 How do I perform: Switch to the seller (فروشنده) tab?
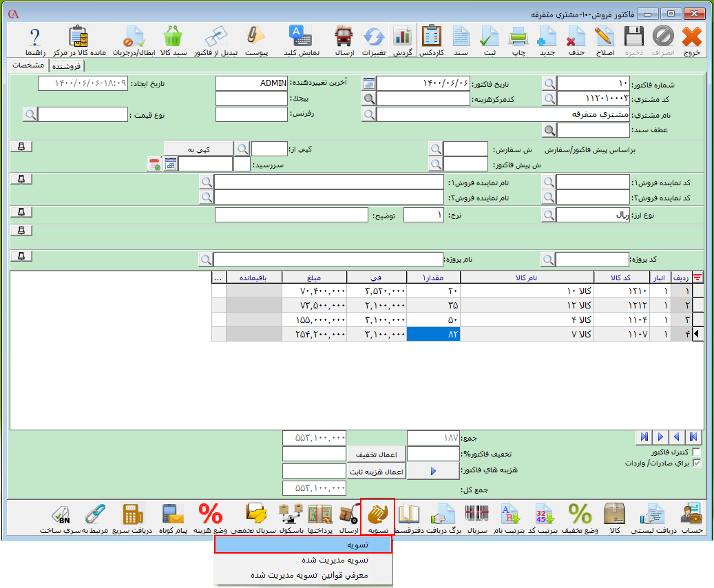tap(67, 65)
